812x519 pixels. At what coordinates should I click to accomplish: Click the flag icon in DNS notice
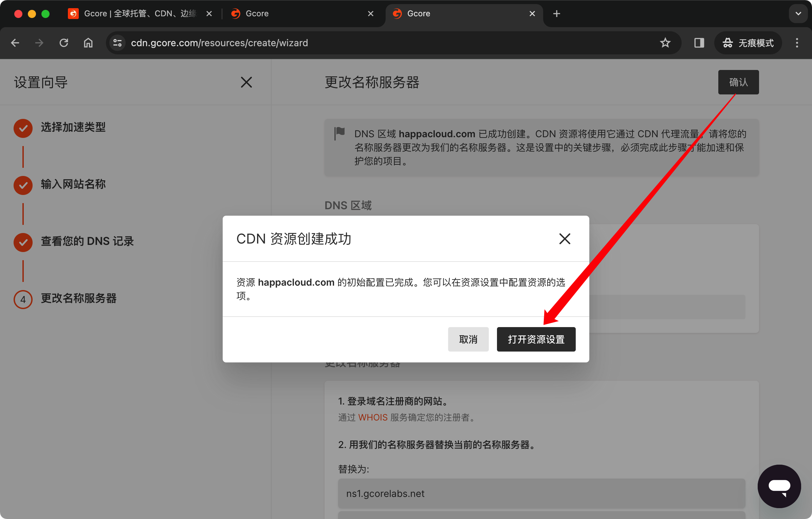click(339, 133)
